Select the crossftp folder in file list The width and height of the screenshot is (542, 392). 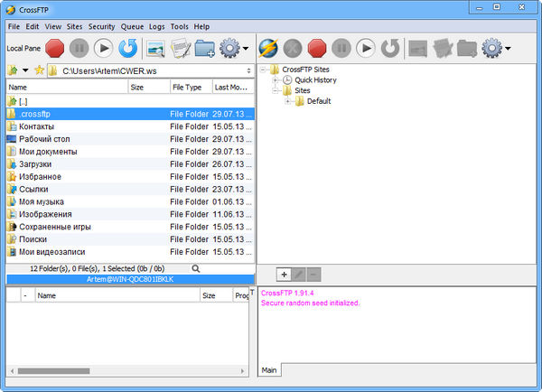click(34, 114)
